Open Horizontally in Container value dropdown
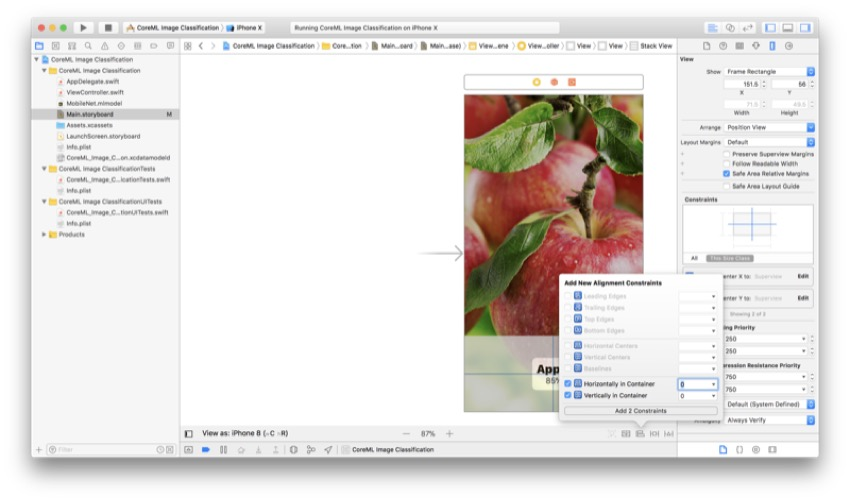Viewport: 850px width, 501px height. 713,384
